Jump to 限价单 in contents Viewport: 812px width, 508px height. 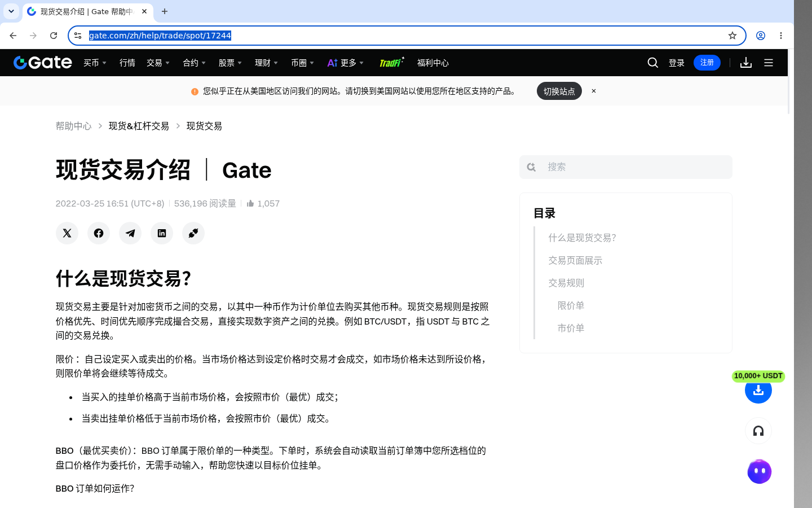click(x=571, y=305)
